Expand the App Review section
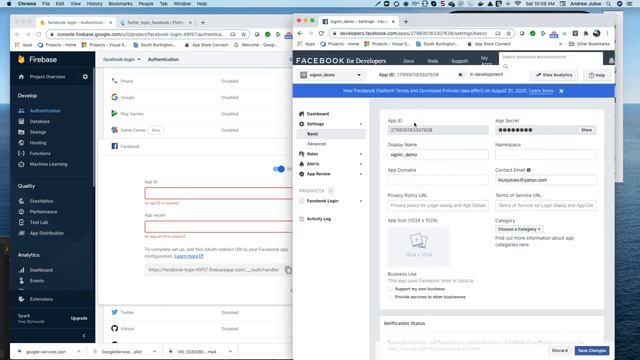This screenshot has width=640, height=360. tap(361, 174)
